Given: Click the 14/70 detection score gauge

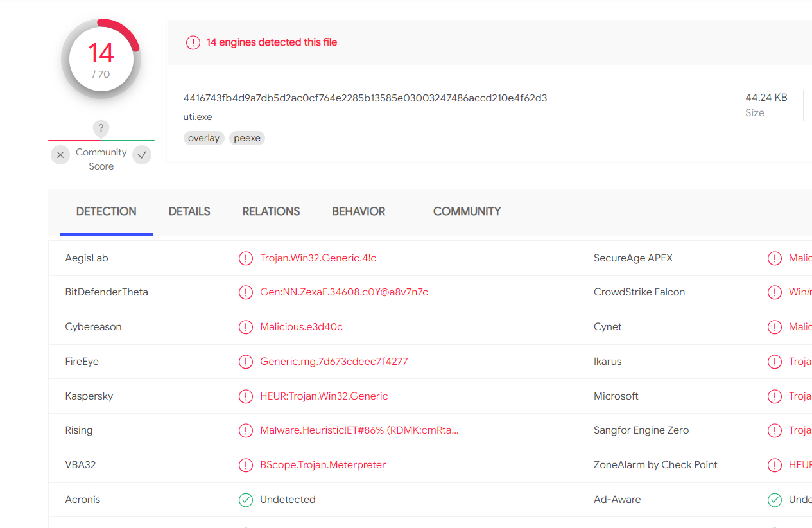Looking at the screenshot, I should point(101,59).
